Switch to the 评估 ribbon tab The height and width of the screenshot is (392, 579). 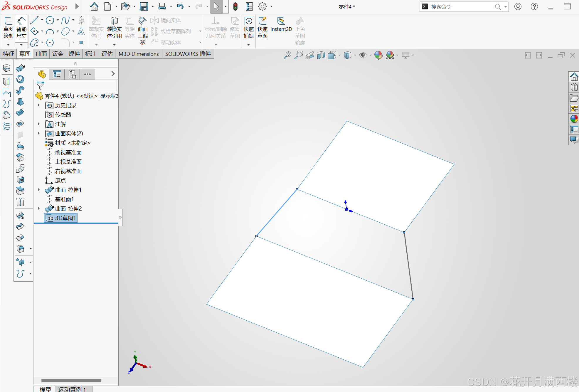(x=107, y=54)
